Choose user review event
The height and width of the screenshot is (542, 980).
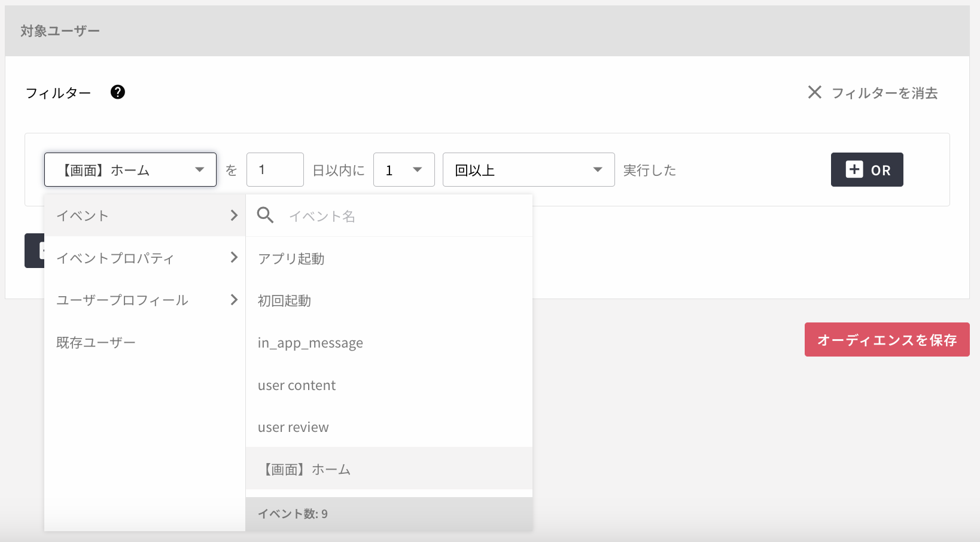[x=389, y=427]
